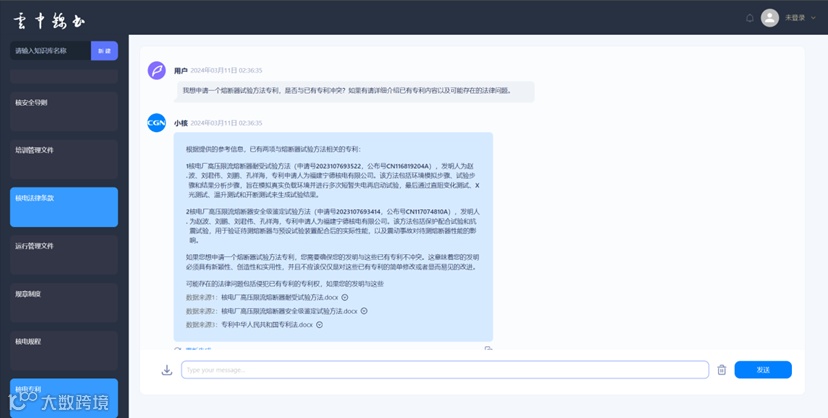
Task: Click the 小核 assistant name
Action: [181, 123]
